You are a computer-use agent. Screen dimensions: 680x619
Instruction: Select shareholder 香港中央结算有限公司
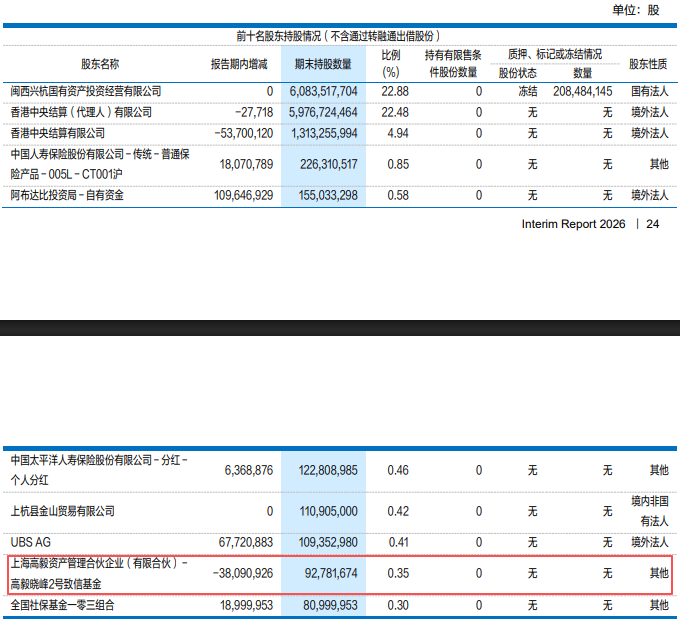(x=58, y=133)
